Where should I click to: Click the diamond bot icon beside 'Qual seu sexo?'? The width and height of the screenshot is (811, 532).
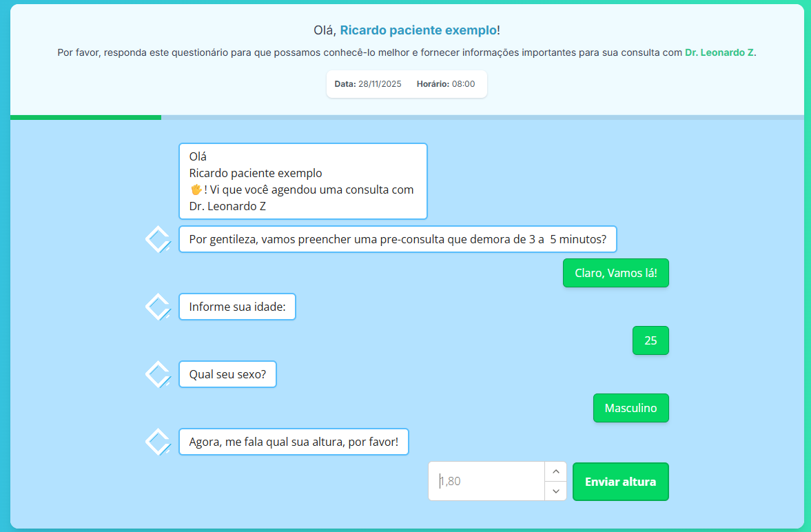pos(158,374)
